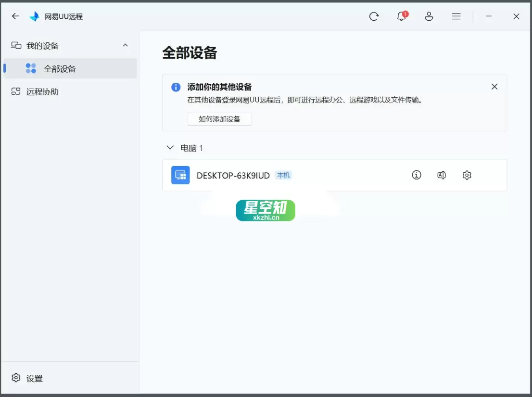This screenshot has height=397, width=532.
Task: Open the notifications bell with red badge
Action: 401,16
